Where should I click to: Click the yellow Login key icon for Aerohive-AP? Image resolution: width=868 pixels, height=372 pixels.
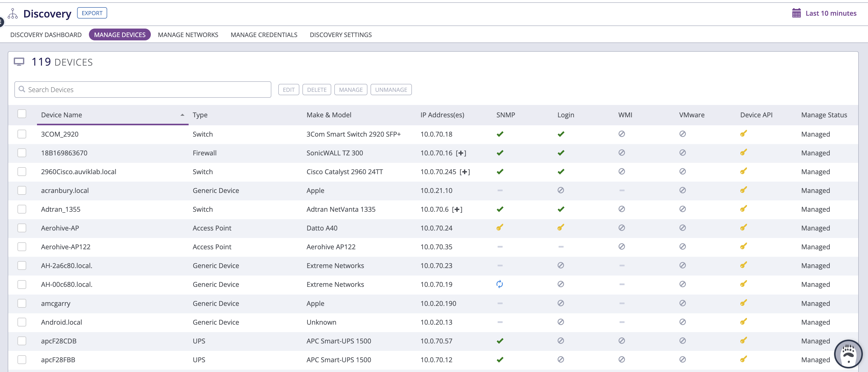pyautogui.click(x=561, y=227)
